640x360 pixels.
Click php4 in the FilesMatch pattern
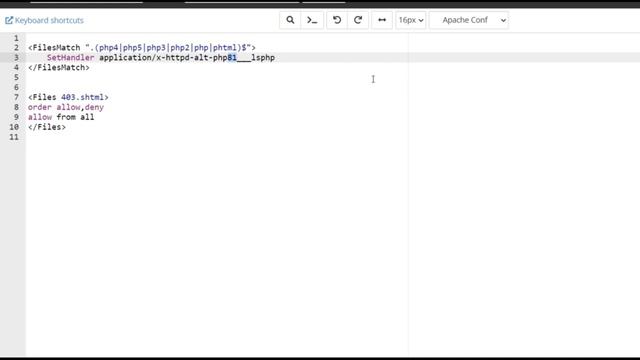tap(109, 48)
